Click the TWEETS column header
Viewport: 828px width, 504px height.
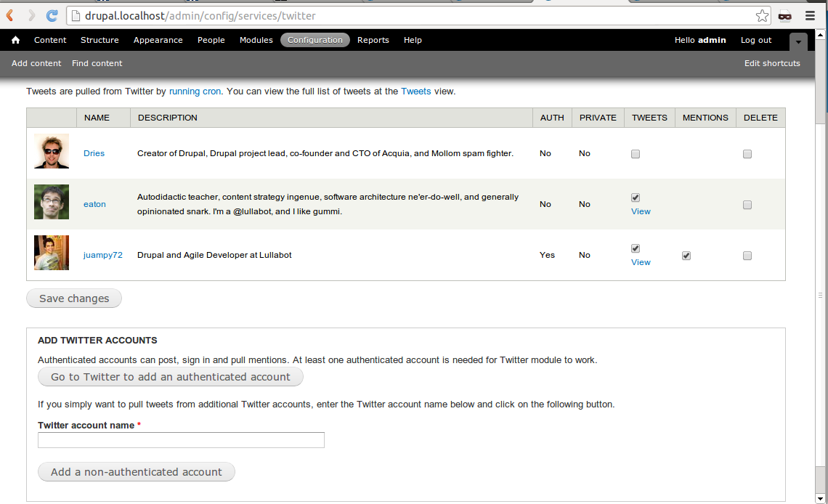point(649,118)
